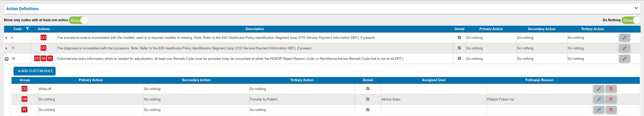Click the ADD CUSTOM RULE button
This screenshot has width=644, height=116.
pos(34,71)
